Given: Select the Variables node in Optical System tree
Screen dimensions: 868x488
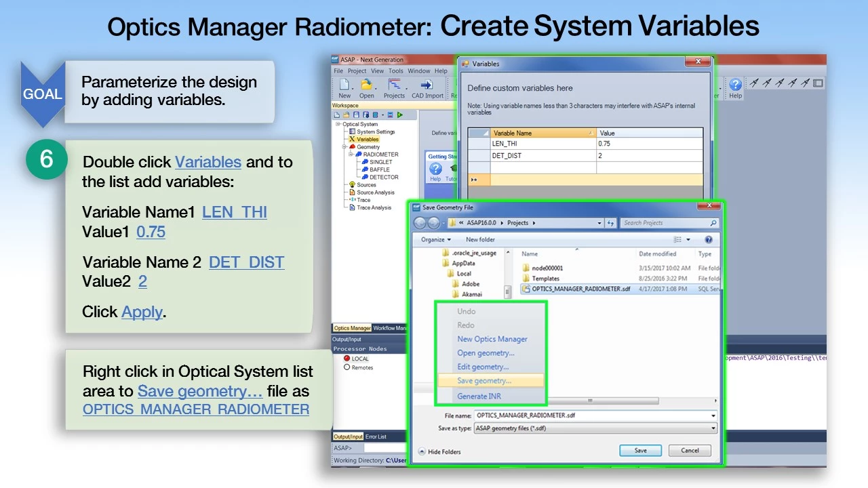Looking at the screenshot, I should click(x=367, y=140).
